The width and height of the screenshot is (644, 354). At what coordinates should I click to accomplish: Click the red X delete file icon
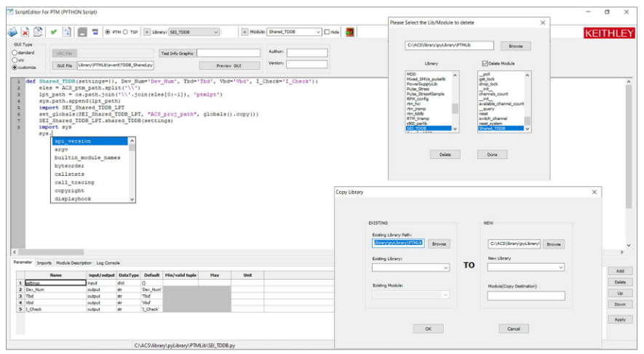pyautogui.click(x=25, y=32)
